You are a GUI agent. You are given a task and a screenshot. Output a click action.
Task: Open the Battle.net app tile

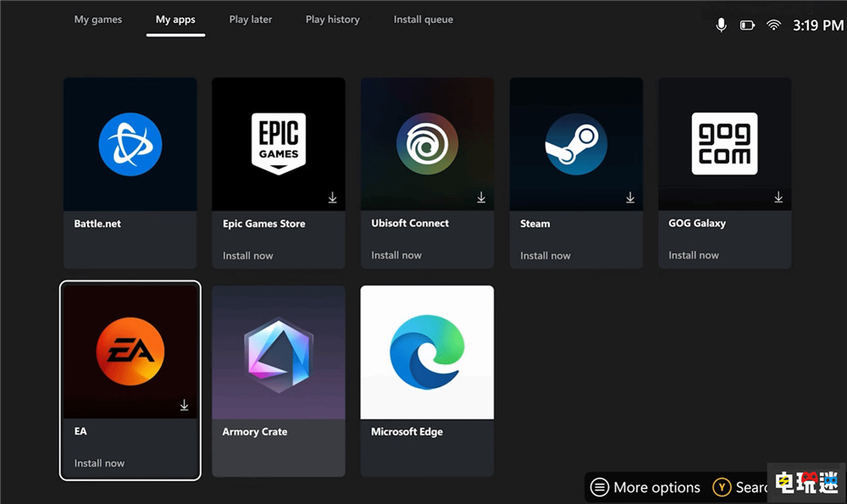[130, 144]
